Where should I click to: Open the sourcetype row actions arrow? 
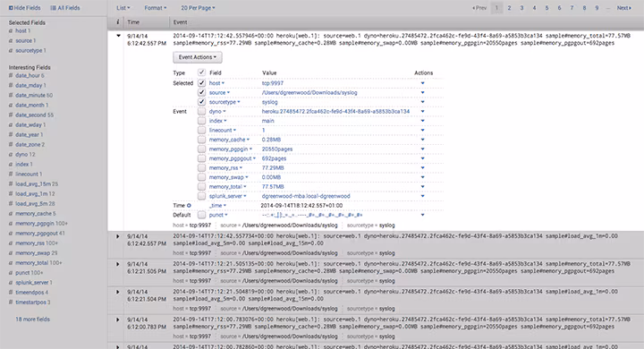click(422, 102)
